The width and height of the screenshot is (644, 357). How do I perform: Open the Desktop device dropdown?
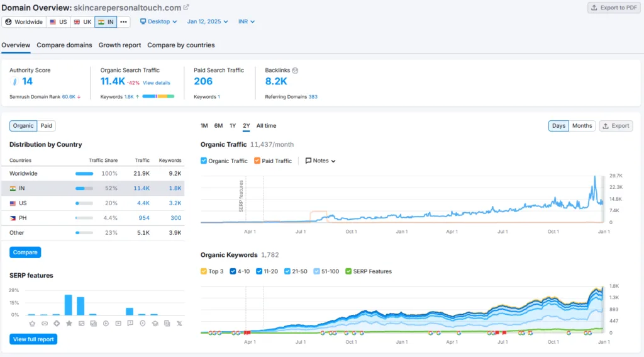[x=158, y=21]
